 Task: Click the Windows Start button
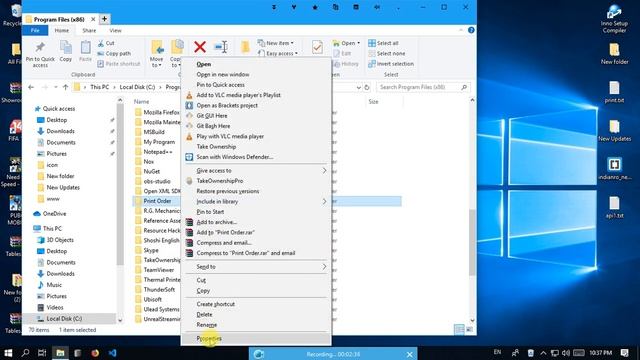[8, 353]
